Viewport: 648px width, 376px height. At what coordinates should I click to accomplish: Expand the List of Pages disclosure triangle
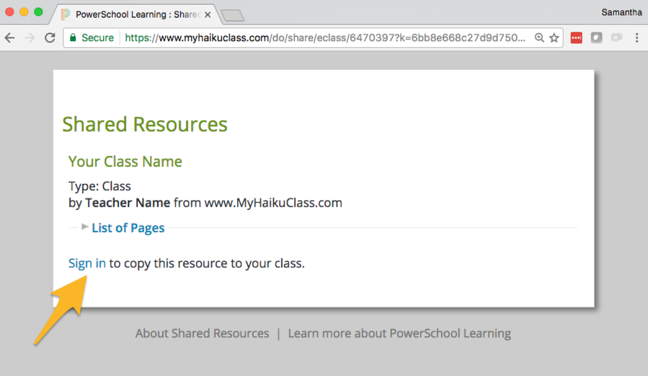pyautogui.click(x=85, y=226)
